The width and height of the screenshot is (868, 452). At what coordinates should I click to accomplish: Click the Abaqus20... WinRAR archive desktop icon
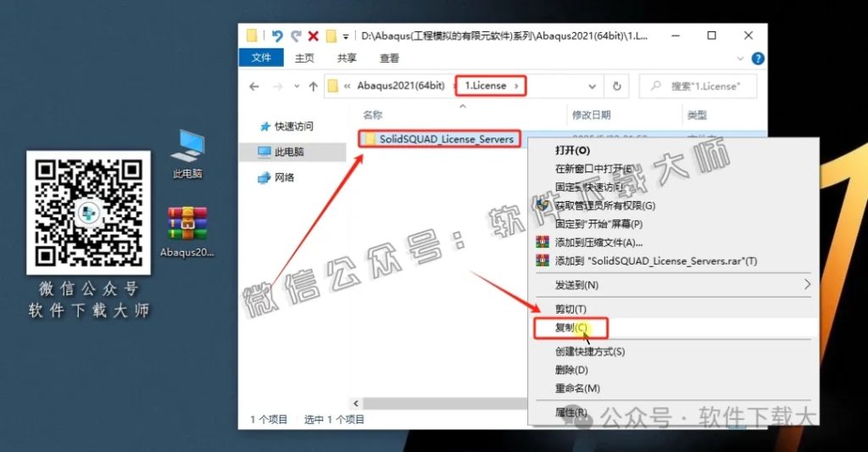point(187,232)
